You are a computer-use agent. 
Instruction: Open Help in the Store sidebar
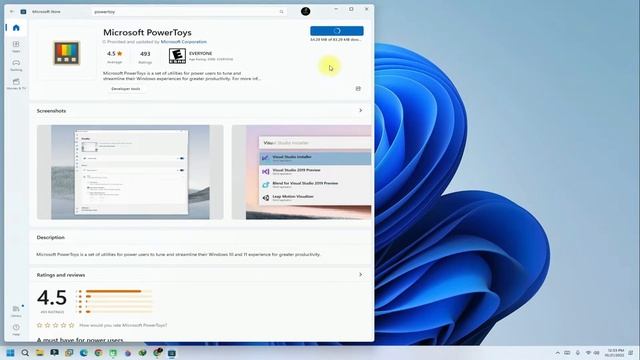(x=16, y=329)
